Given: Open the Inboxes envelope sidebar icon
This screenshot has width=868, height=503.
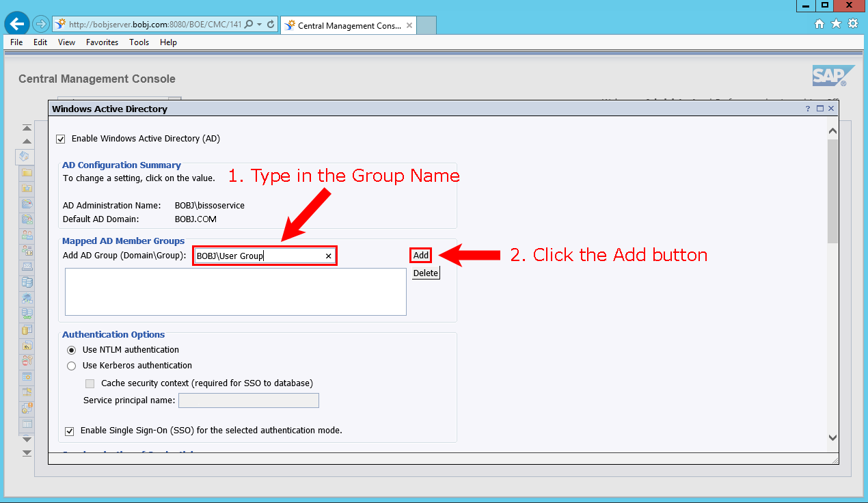Looking at the screenshot, I should coord(27,267).
